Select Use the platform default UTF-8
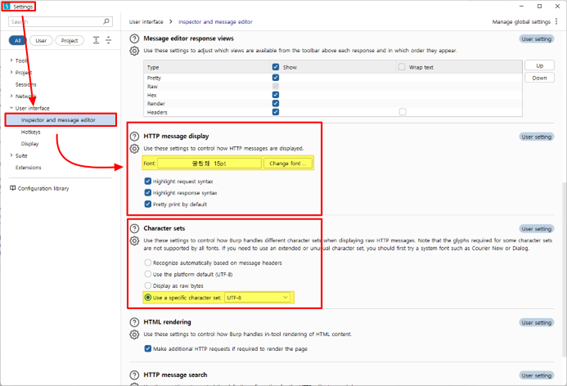This screenshot has width=567, height=386. (x=148, y=274)
